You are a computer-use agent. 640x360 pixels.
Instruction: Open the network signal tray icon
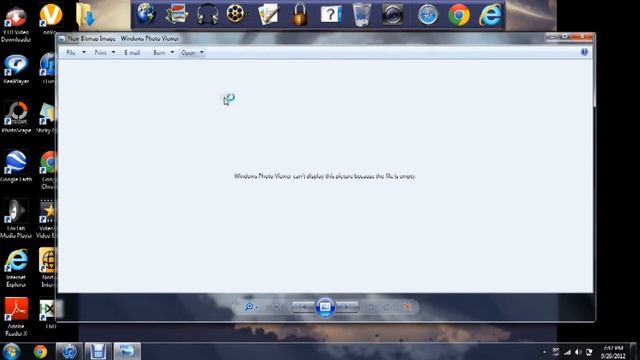[567, 352]
